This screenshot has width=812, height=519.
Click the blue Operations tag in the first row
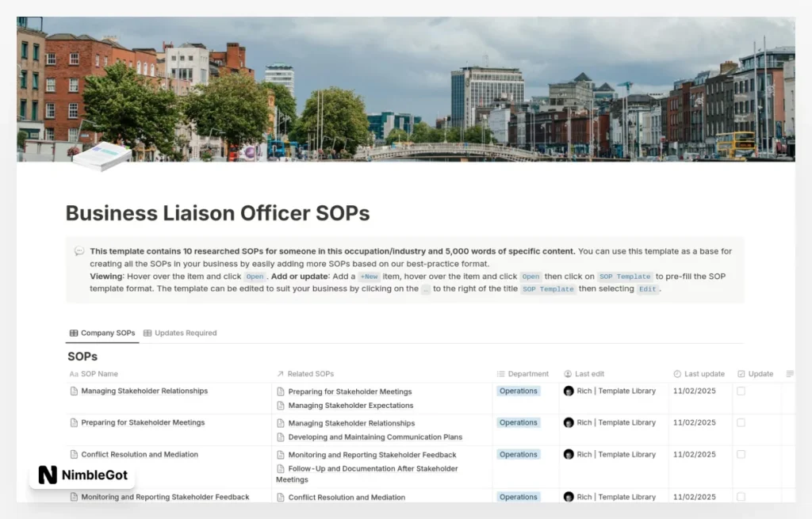(518, 391)
